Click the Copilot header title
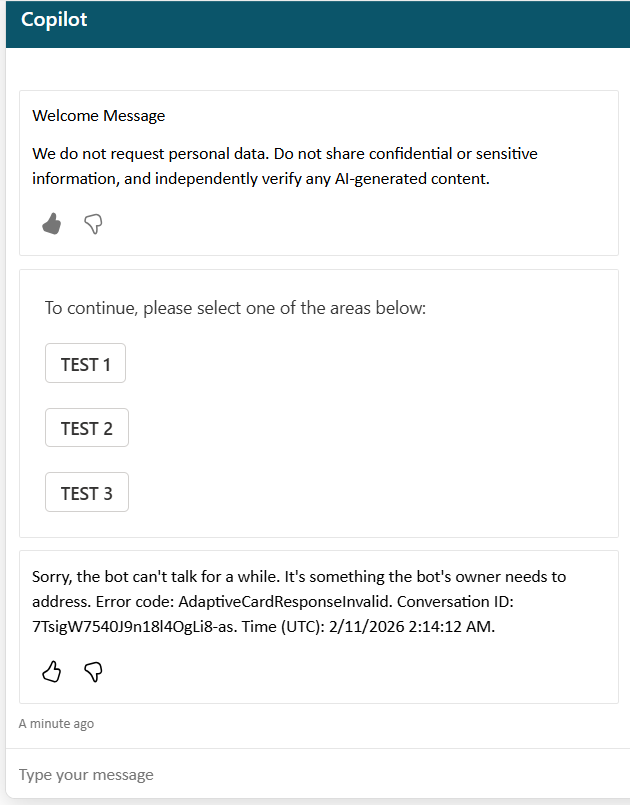The height and width of the screenshot is (805, 630). click(54, 20)
